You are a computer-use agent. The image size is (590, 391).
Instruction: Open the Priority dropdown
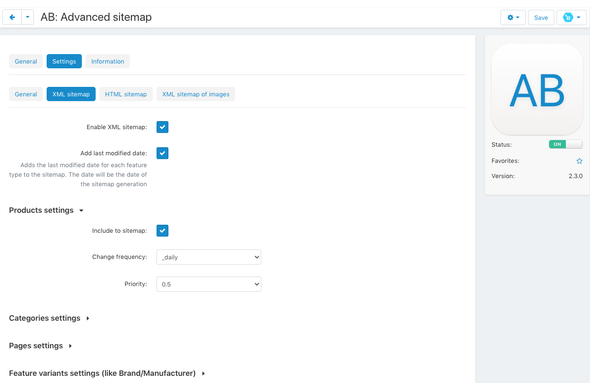pyautogui.click(x=209, y=284)
